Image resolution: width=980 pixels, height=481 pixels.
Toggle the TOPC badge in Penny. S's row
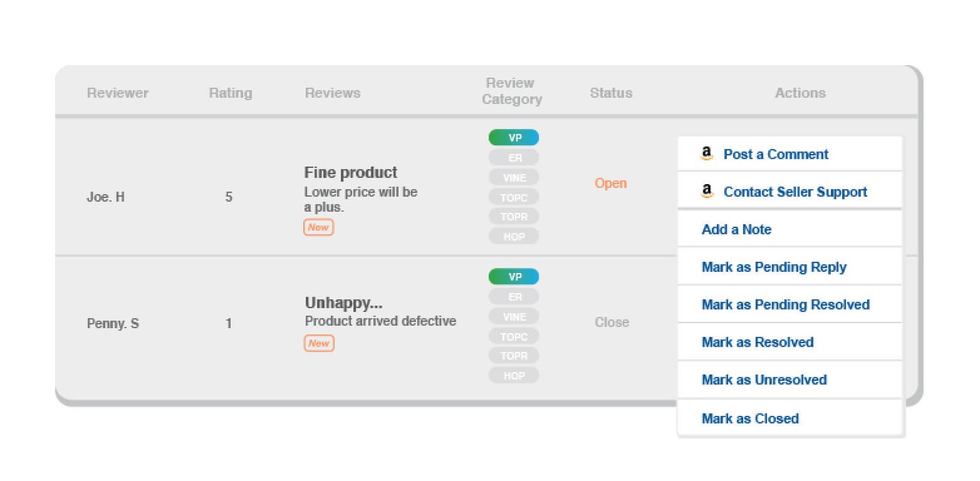514,337
